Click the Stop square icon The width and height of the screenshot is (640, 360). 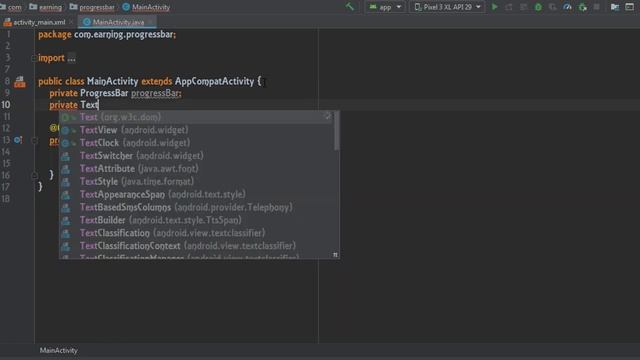pos(597,7)
